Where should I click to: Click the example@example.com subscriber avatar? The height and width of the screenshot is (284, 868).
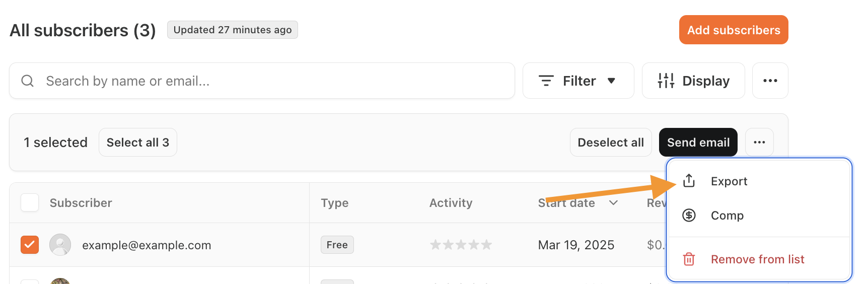(60, 245)
